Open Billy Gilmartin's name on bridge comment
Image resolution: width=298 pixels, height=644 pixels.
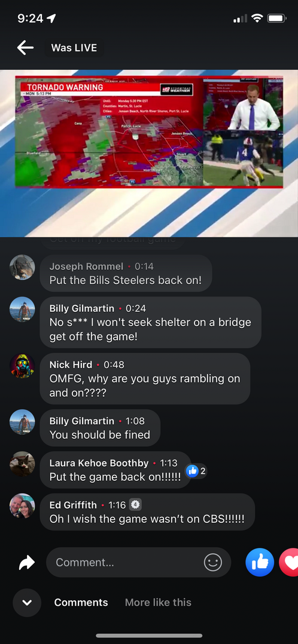click(82, 308)
